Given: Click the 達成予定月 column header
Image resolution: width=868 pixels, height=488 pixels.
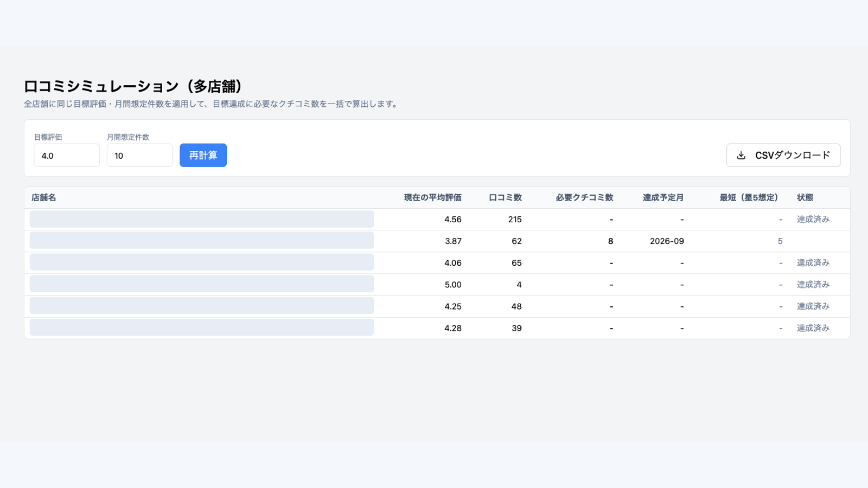Looking at the screenshot, I should pyautogui.click(x=663, y=198).
